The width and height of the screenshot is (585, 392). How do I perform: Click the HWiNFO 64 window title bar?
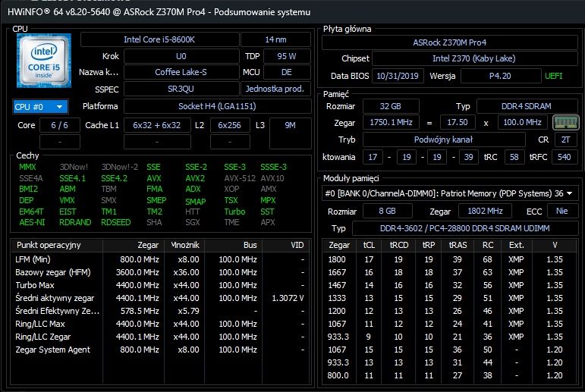click(293, 12)
